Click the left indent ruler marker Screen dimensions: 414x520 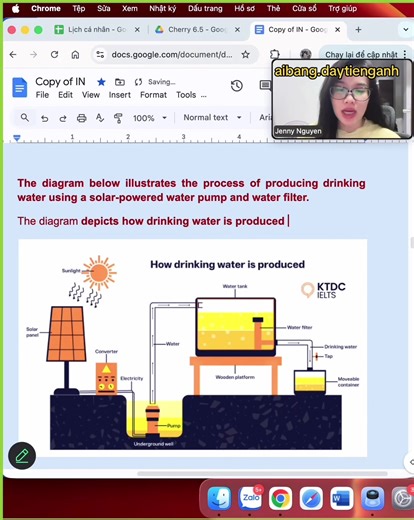(x=17, y=138)
